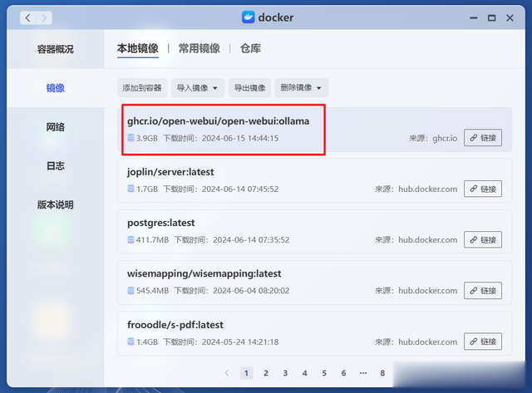Minimize the docker window
This screenshot has width=532, height=393.
[474, 18]
